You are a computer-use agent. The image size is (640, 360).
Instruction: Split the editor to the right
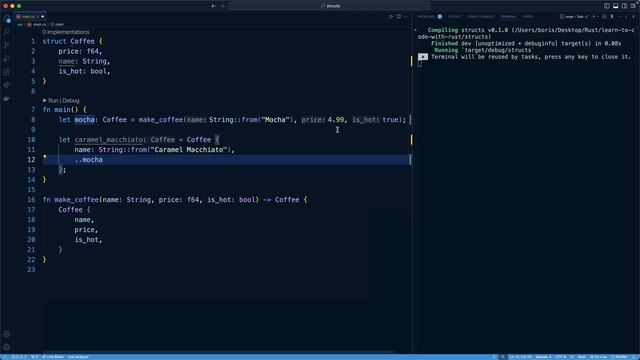point(399,17)
